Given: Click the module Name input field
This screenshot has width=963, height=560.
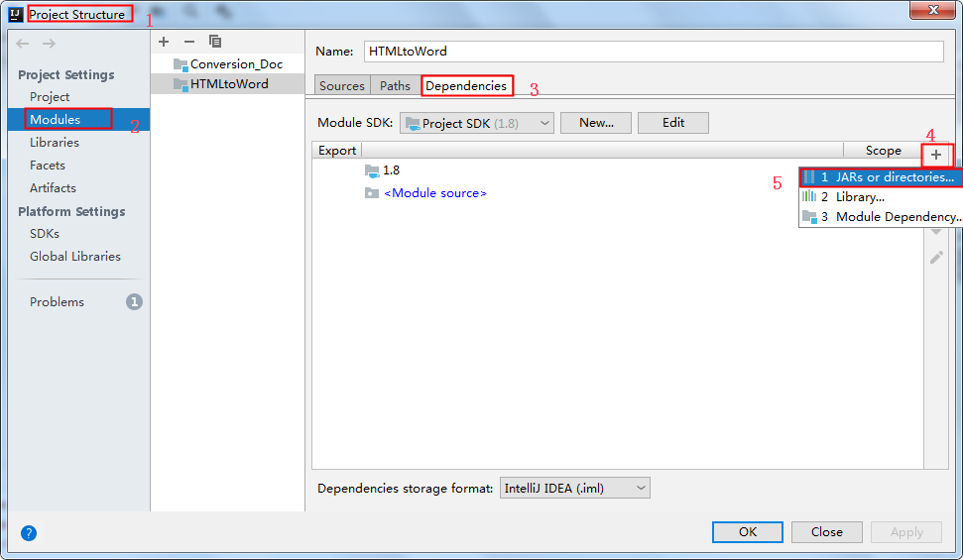Looking at the screenshot, I should tap(654, 52).
